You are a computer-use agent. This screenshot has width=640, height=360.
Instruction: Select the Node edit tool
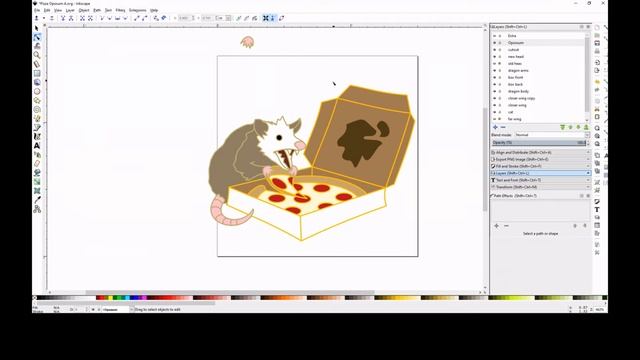pos(37,37)
